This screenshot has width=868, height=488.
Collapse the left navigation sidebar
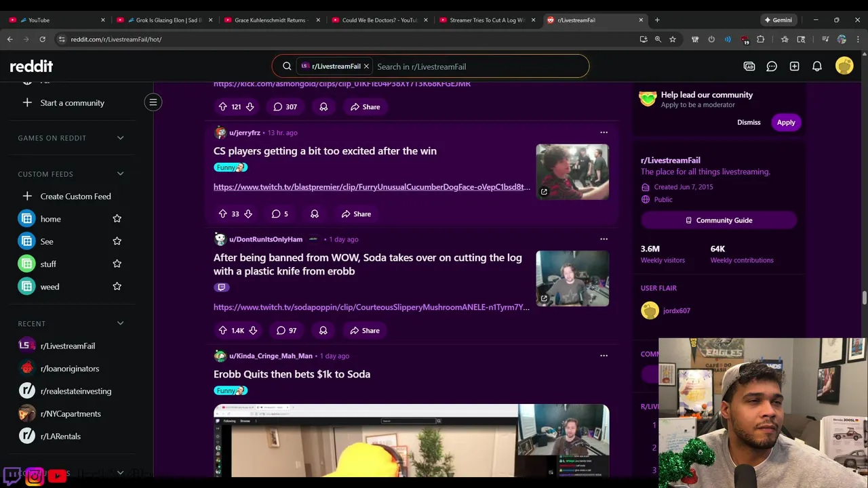tap(153, 102)
